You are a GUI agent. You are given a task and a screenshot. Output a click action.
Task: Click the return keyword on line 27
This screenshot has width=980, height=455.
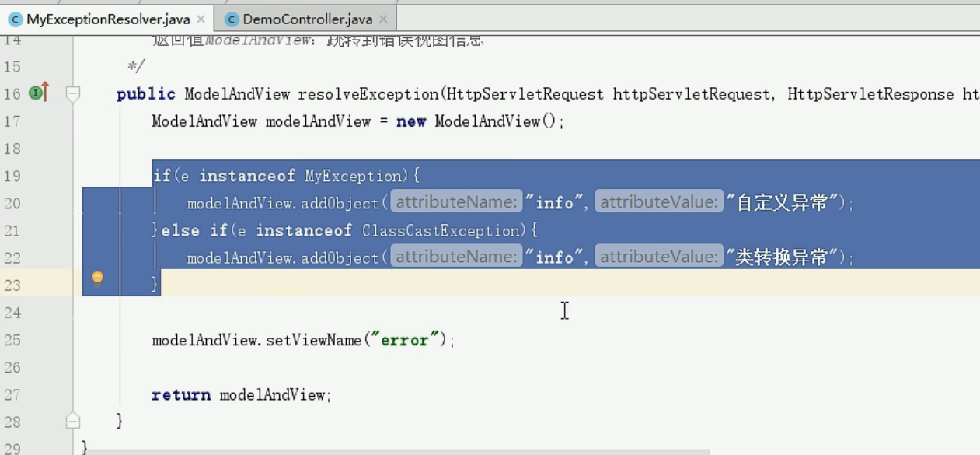181,394
